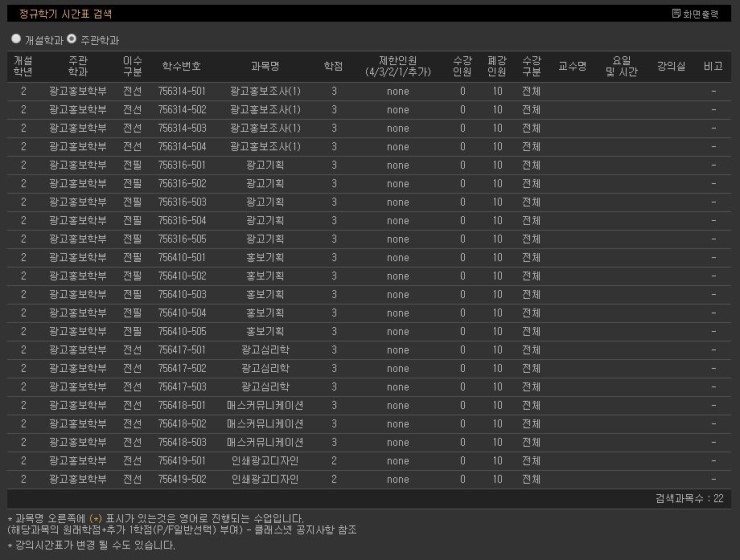Click 광고기획 in row 756316-501
Image resolution: width=740 pixels, height=560 pixels.
pos(265,165)
